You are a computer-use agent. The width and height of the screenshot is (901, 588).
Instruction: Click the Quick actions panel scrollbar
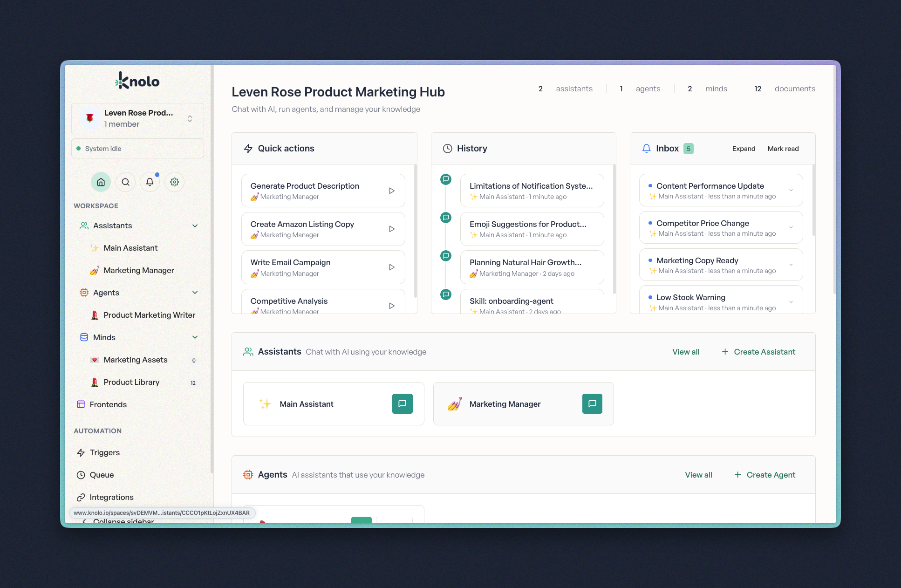click(x=415, y=231)
